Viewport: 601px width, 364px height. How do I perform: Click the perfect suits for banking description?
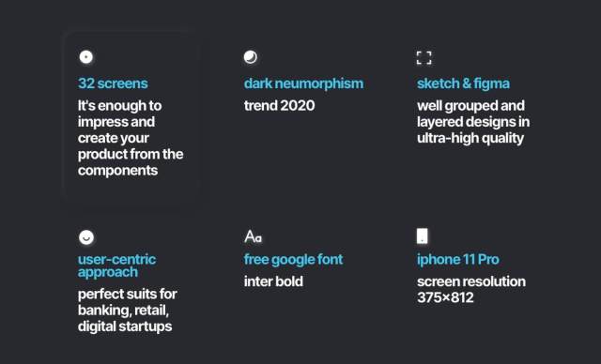pyautogui.click(x=128, y=310)
